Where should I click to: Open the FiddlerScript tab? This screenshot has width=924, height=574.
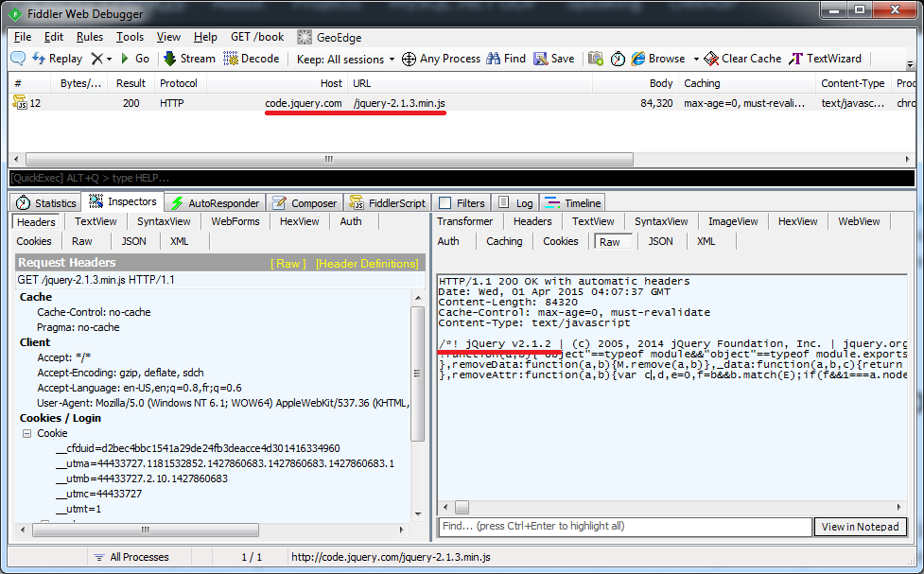point(388,202)
